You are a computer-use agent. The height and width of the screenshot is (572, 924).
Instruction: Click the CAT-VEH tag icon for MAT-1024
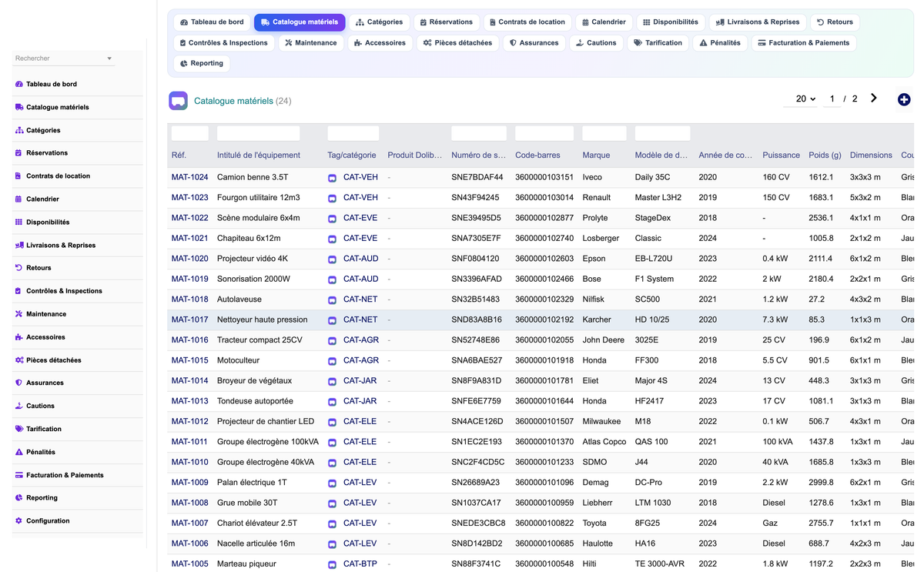click(333, 178)
